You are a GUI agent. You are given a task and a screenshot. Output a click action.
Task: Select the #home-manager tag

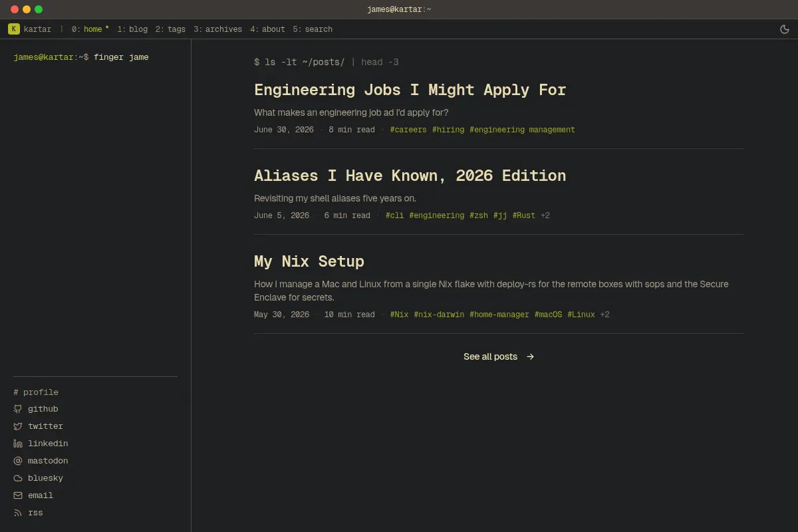[x=499, y=315]
